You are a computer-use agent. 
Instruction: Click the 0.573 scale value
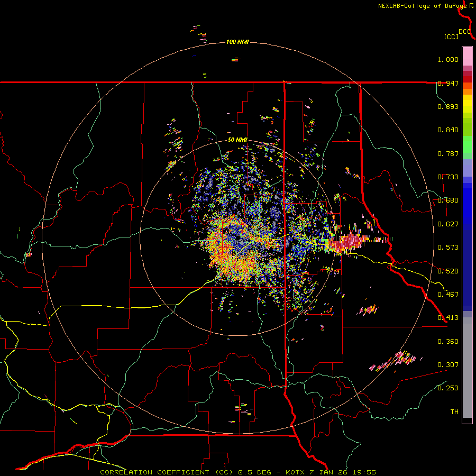(x=448, y=248)
